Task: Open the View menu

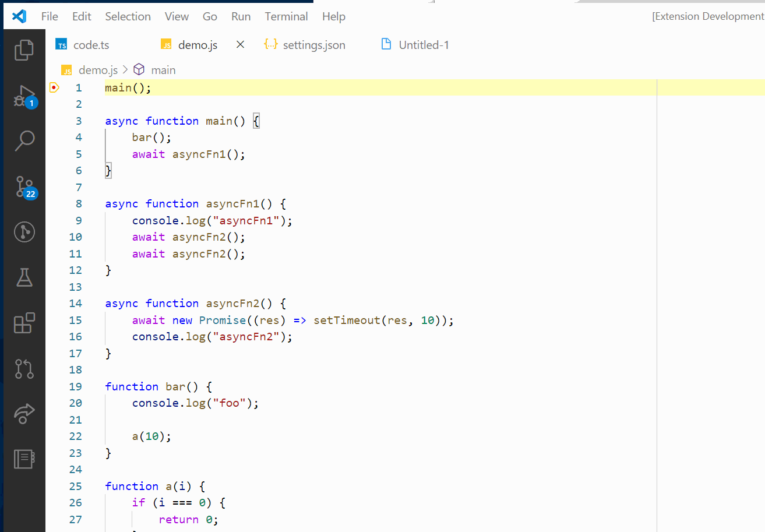Action: 177,16
